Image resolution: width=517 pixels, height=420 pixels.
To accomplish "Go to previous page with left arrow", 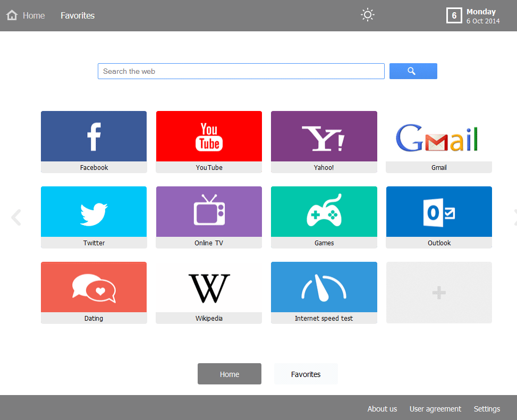I will [x=16, y=217].
